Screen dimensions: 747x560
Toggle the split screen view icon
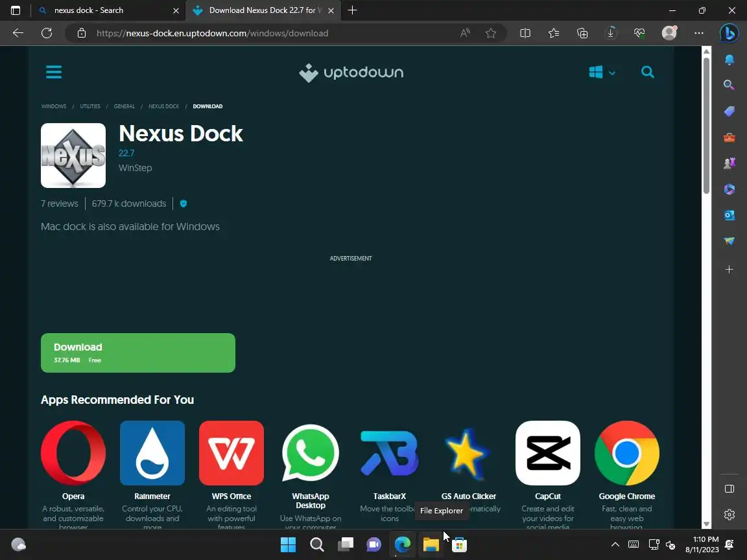pyautogui.click(x=525, y=33)
